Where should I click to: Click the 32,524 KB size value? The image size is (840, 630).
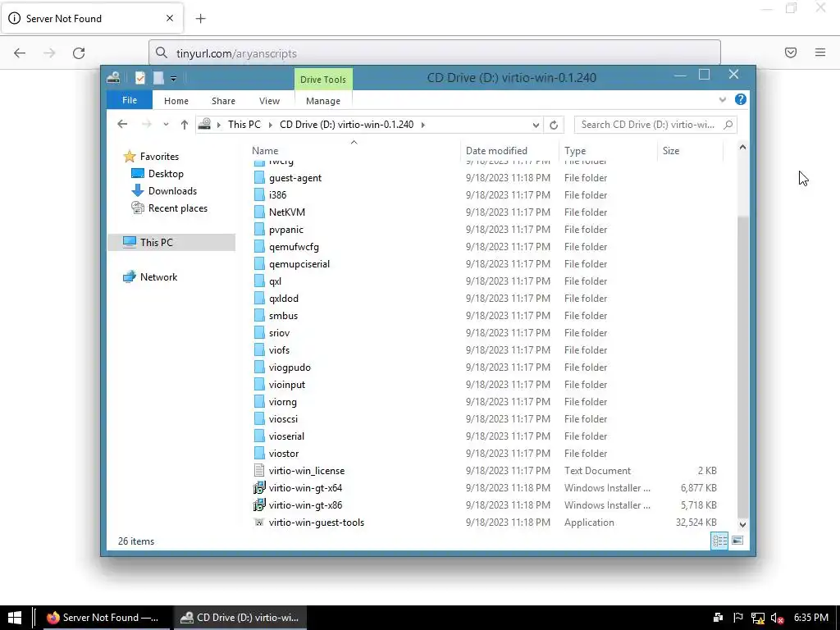[696, 523]
